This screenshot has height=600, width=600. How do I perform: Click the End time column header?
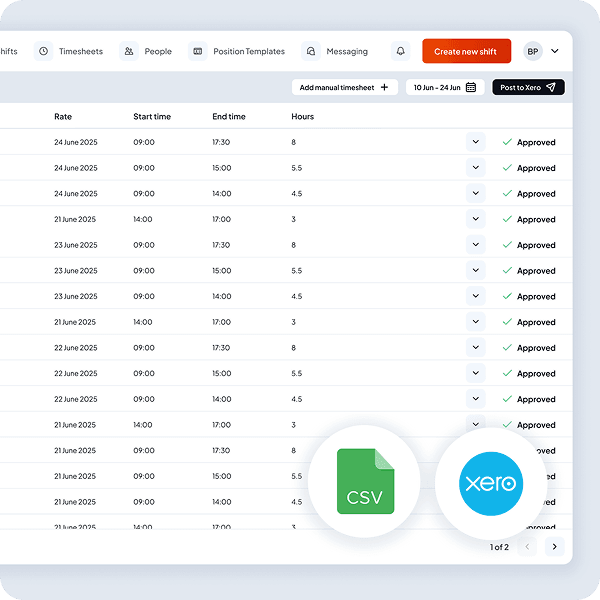pyautogui.click(x=229, y=116)
